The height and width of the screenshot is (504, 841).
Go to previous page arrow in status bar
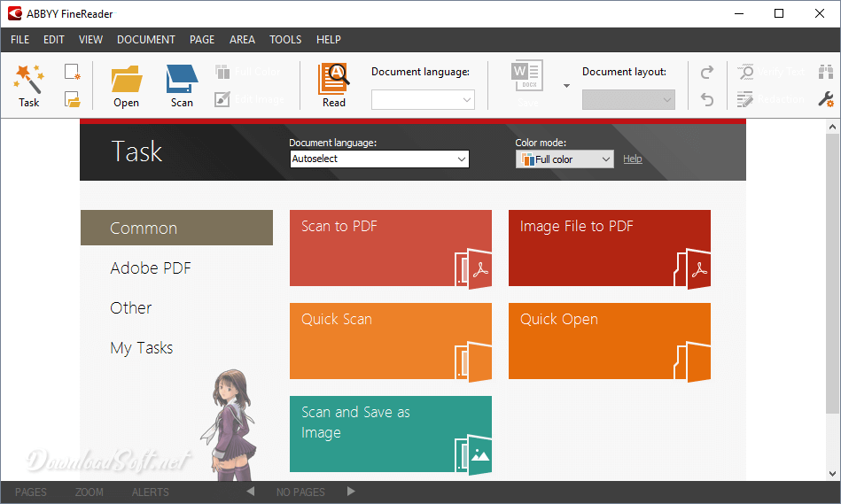pos(251,491)
